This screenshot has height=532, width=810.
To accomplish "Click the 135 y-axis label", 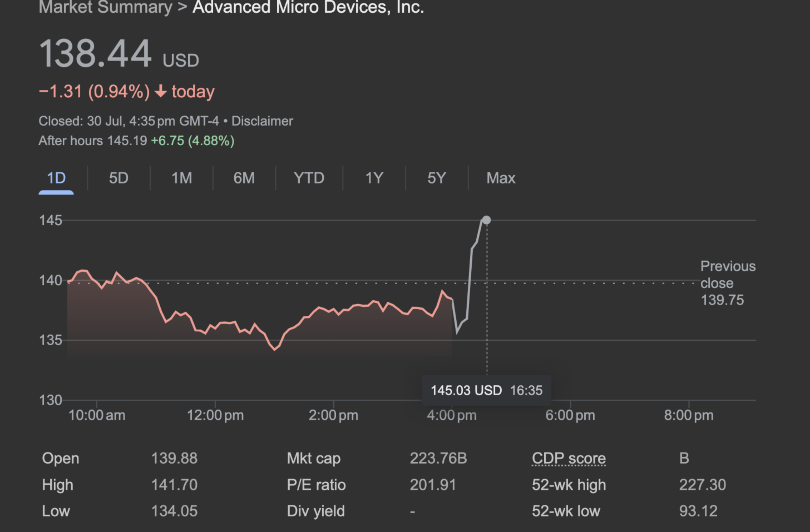I will click(50, 340).
